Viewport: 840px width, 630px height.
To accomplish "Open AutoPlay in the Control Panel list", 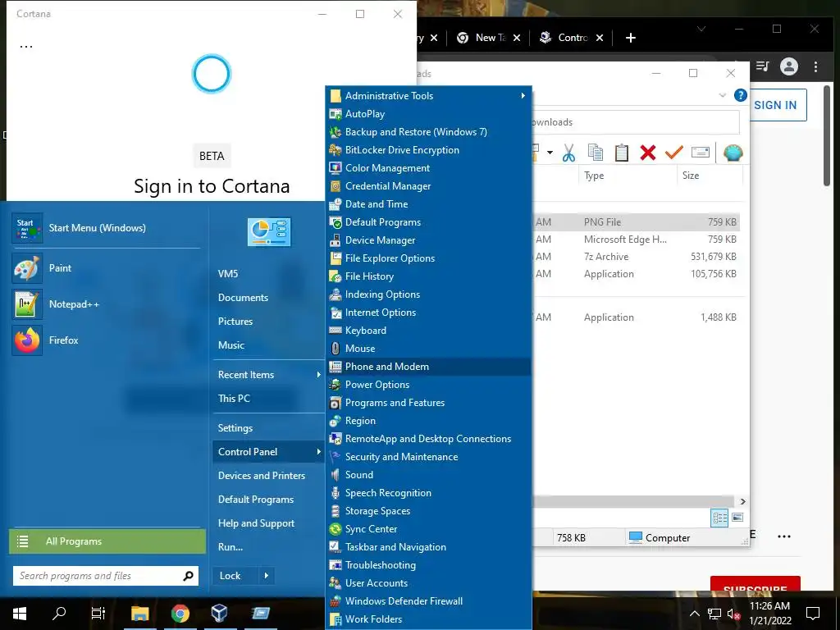I will 428,113.
